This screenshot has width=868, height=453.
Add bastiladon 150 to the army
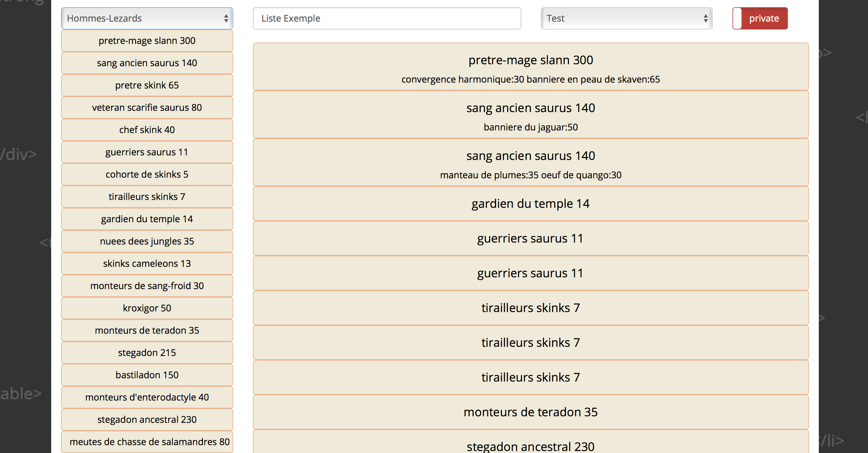click(147, 375)
